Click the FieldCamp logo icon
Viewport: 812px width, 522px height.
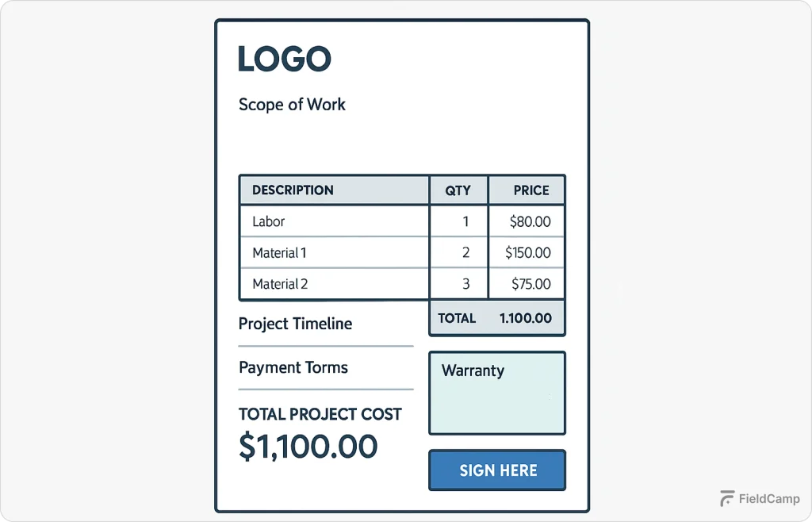tap(727, 499)
